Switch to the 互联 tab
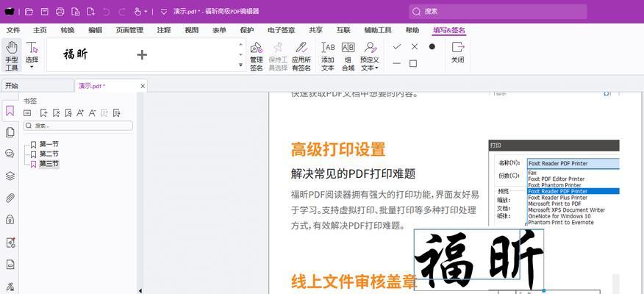 [x=343, y=30]
